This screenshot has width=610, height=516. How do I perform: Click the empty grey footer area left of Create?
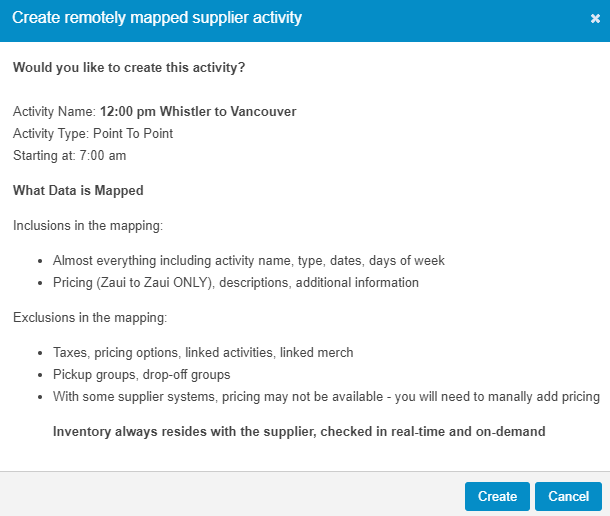coord(232,494)
